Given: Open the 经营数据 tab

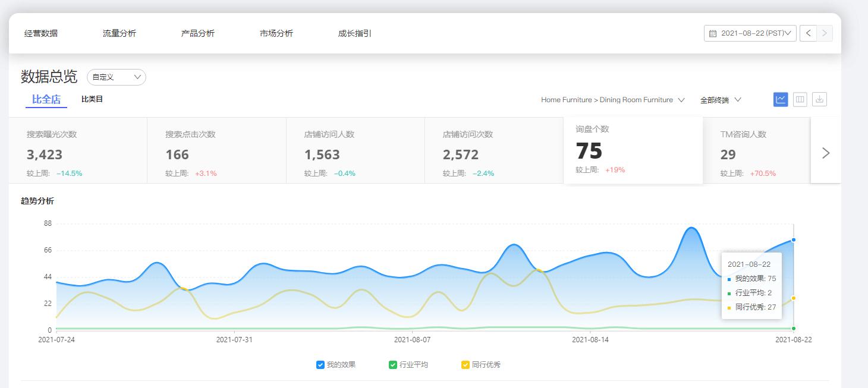Looking at the screenshot, I should (x=41, y=33).
